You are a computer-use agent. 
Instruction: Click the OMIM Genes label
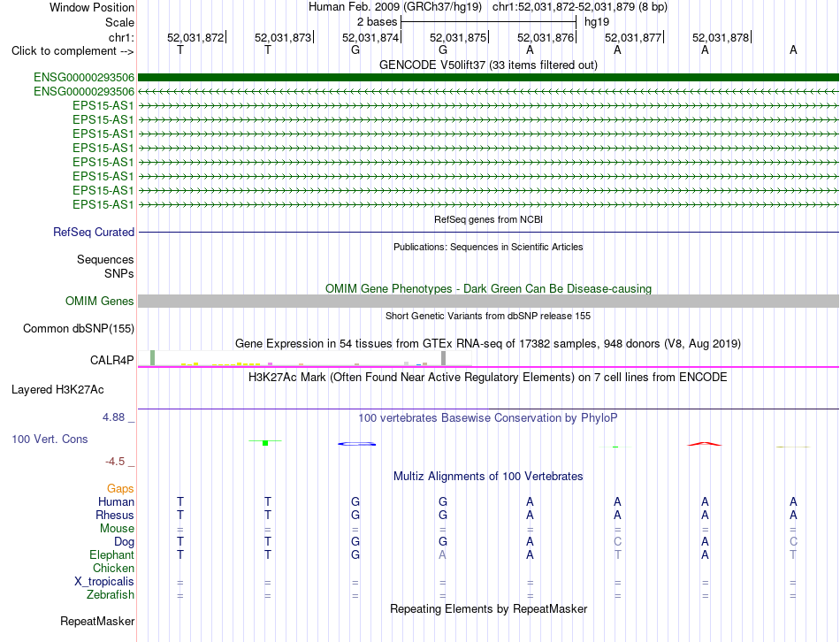pyautogui.click(x=99, y=302)
